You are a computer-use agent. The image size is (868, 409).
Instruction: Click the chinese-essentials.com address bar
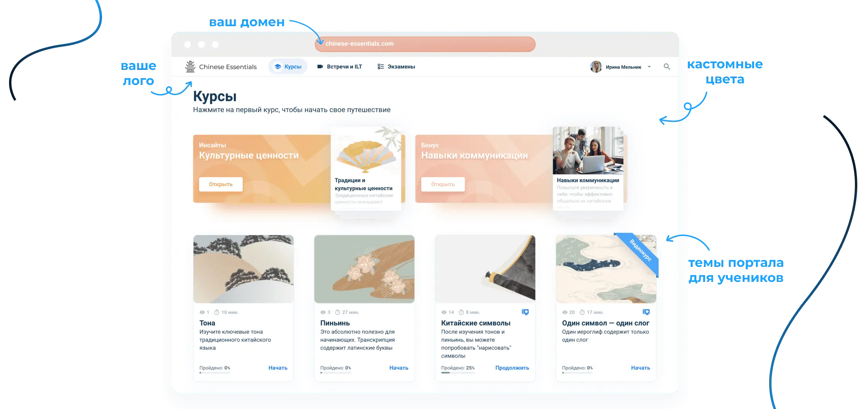point(425,44)
